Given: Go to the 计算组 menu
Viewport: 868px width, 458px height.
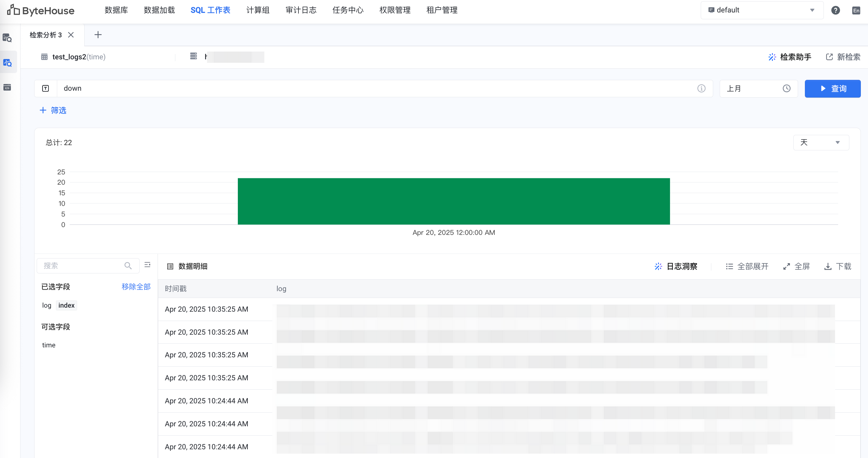Looking at the screenshot, I should 258,10.
